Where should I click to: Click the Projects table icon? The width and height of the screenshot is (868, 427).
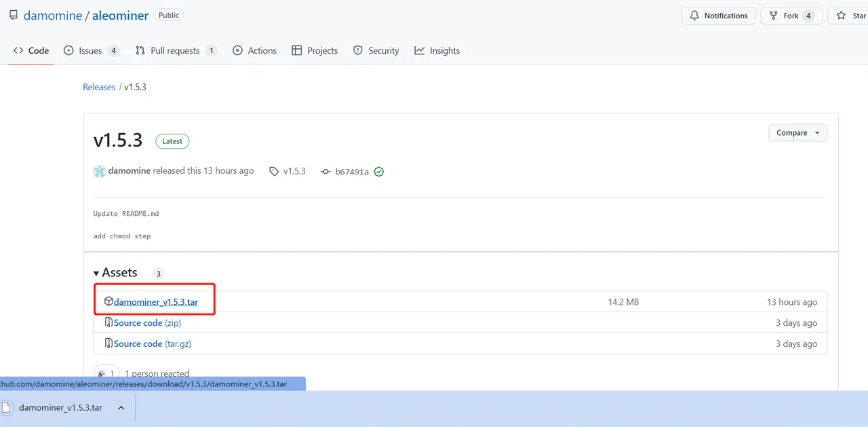(x=296, y=50)
